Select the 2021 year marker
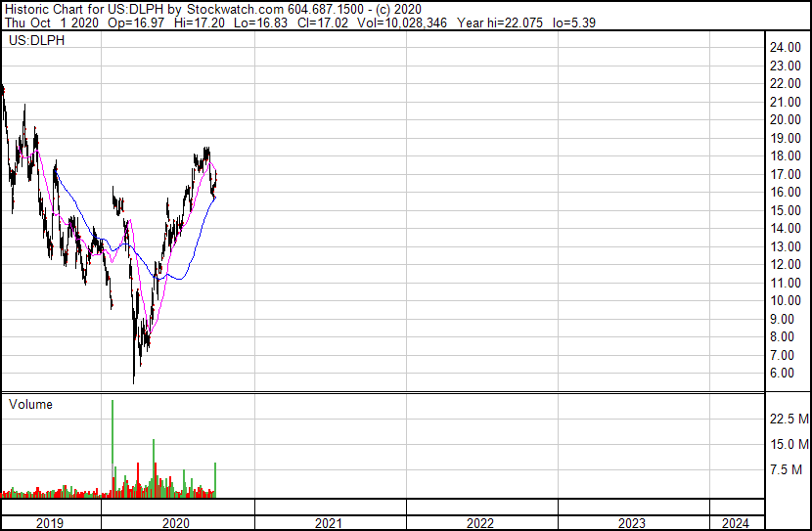 click(329, 523)
